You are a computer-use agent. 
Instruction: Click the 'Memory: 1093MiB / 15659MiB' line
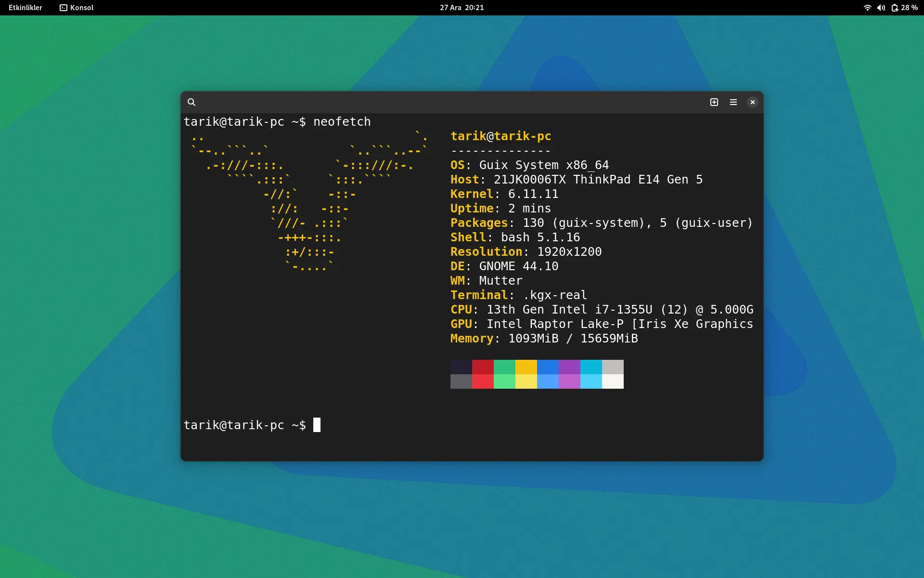(544, 339)
